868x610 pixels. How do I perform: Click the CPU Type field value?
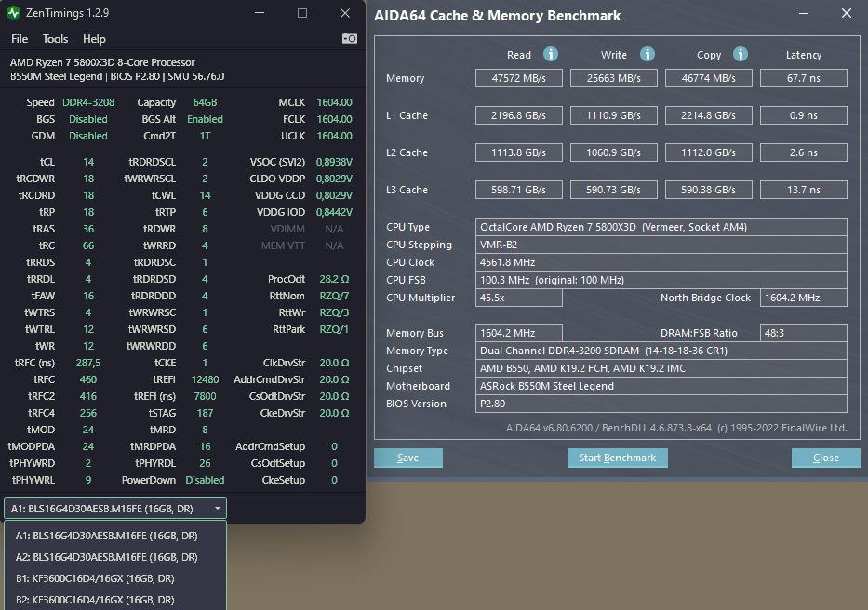661,227
